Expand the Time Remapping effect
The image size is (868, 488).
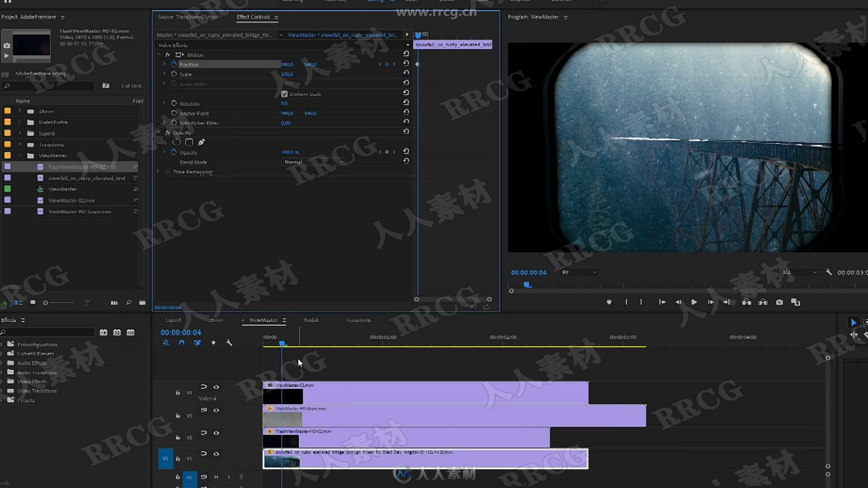(x=158, y=172)
